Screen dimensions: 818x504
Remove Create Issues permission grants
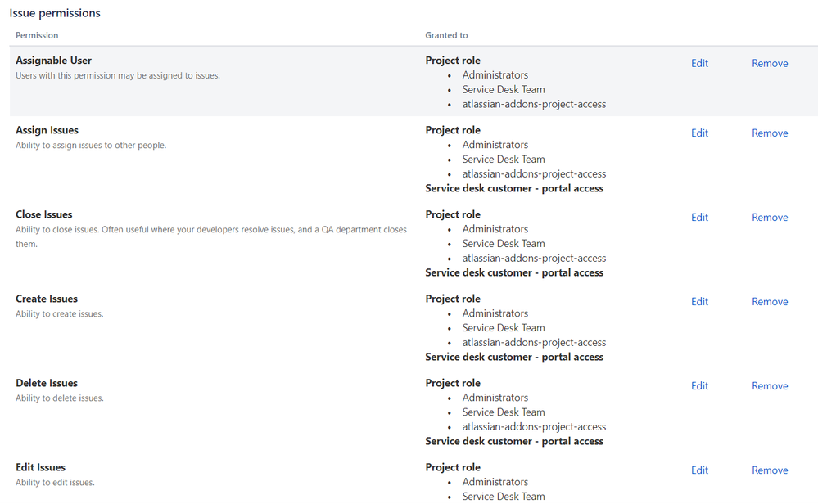click(770, 302)
